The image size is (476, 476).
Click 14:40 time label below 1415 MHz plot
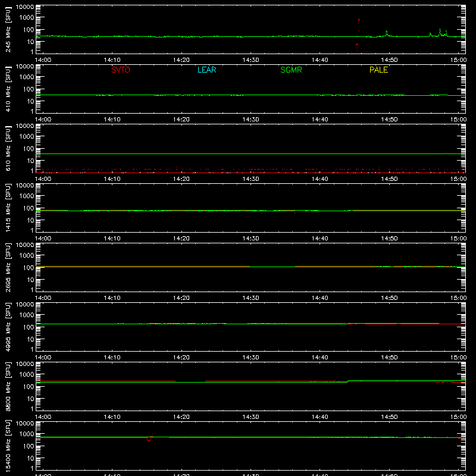(320, 239)
